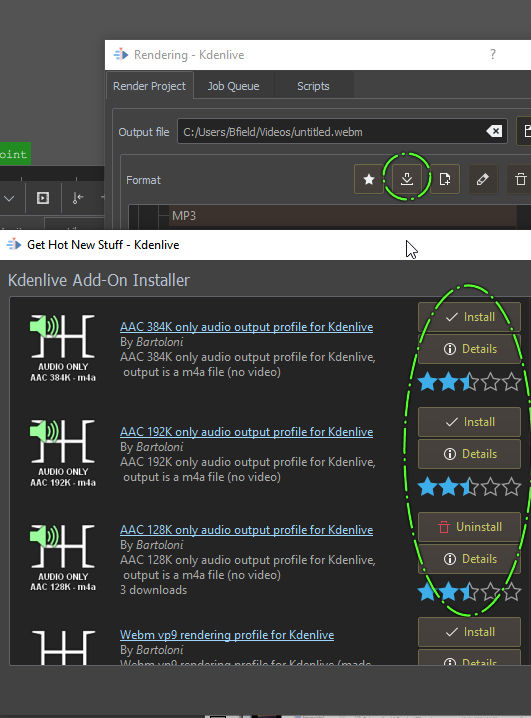Install the AAC 192K audio profile

point(469,422)
